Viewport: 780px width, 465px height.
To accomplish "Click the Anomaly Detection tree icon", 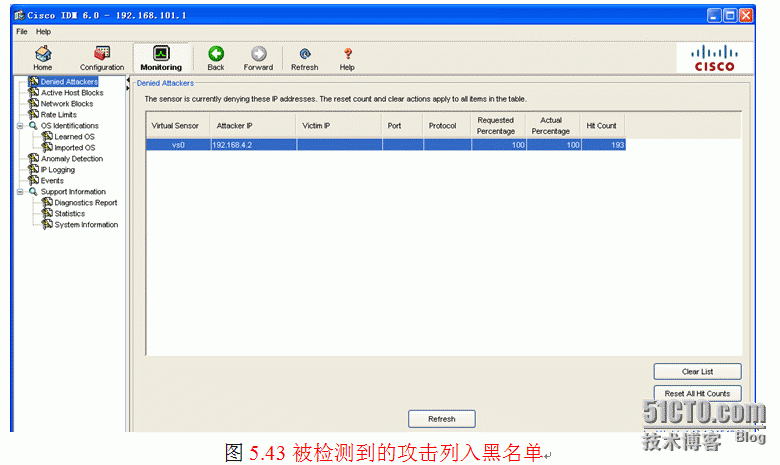I will (33, 158).
